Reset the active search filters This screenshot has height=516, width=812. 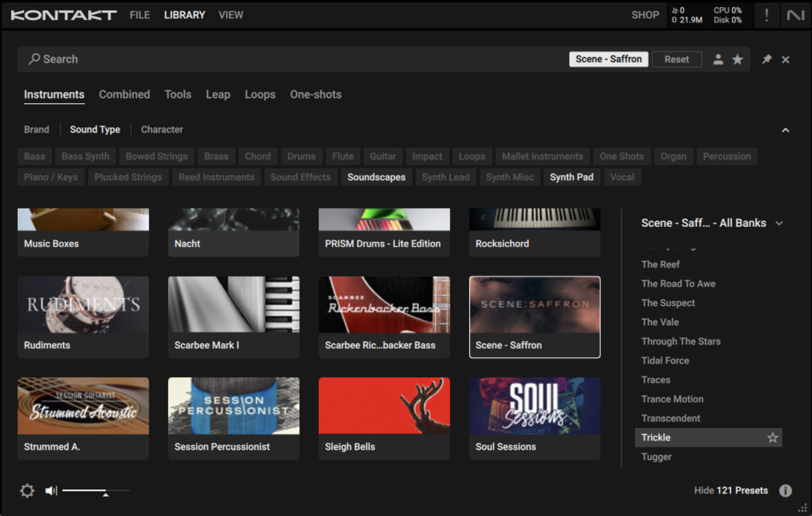pyautogui.click(x=677, y=59)
